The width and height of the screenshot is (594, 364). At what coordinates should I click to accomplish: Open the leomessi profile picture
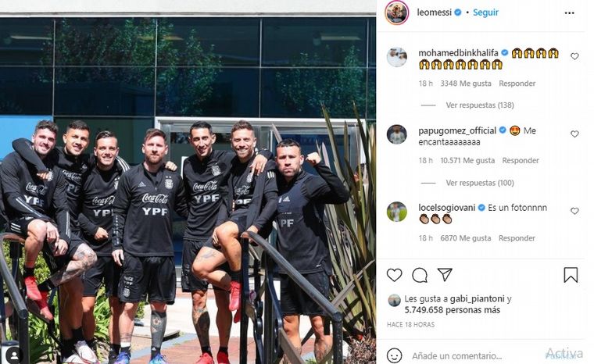396,12
